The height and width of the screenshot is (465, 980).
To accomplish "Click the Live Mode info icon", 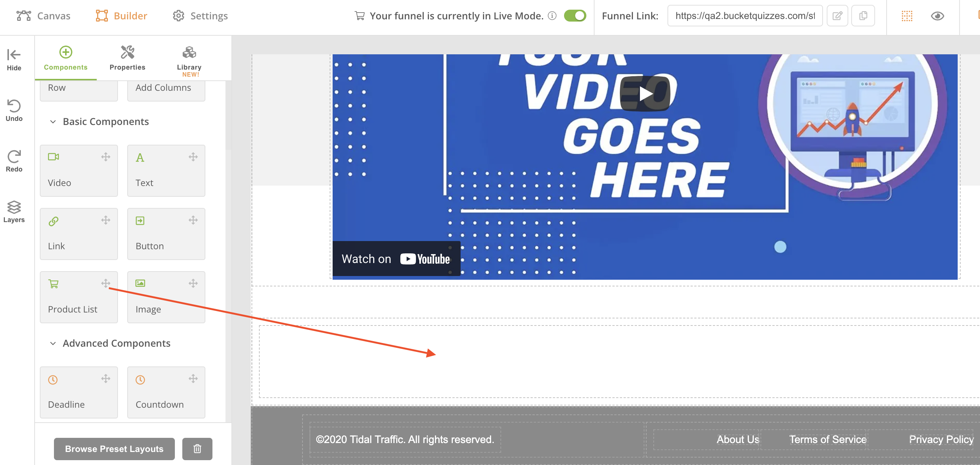I will (x=552, y=16).
